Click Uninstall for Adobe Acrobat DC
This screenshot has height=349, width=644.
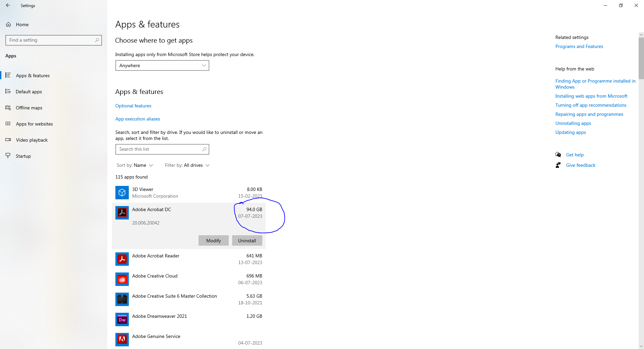click(x=247, y=241)
